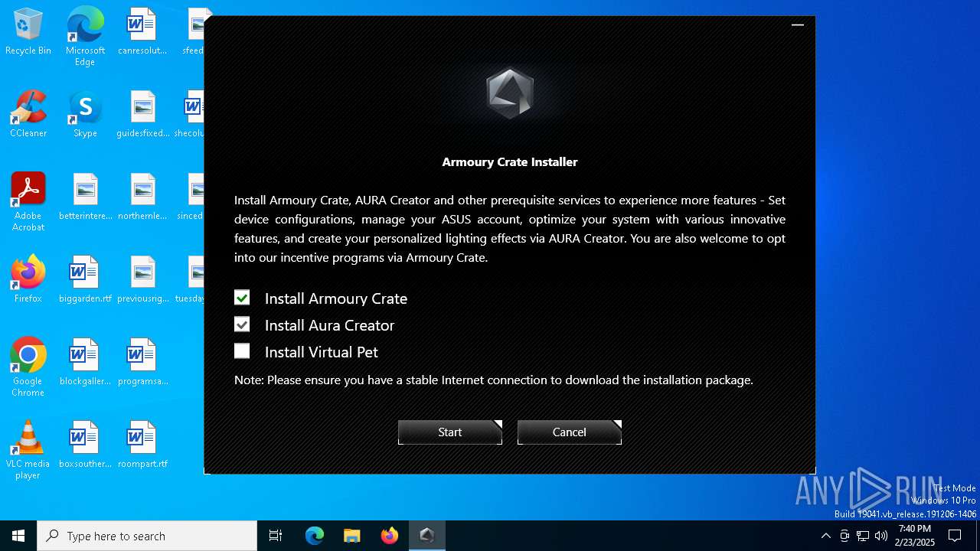980x551 pixels.
Task: Select roompart.rtf document
Action: click(142, 445)
